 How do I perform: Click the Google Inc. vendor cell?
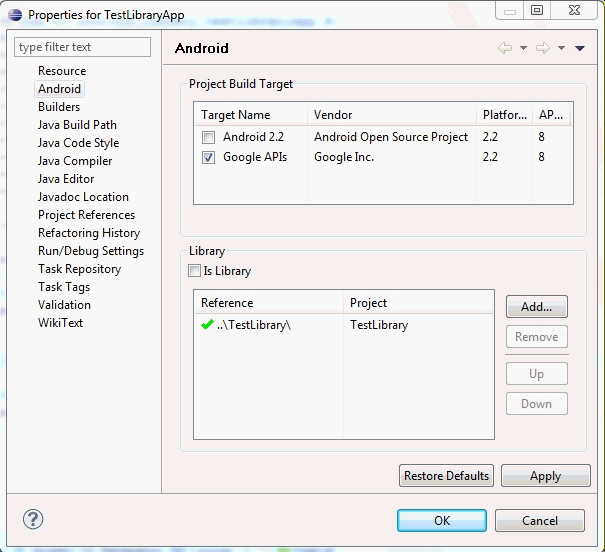[344, 157]
